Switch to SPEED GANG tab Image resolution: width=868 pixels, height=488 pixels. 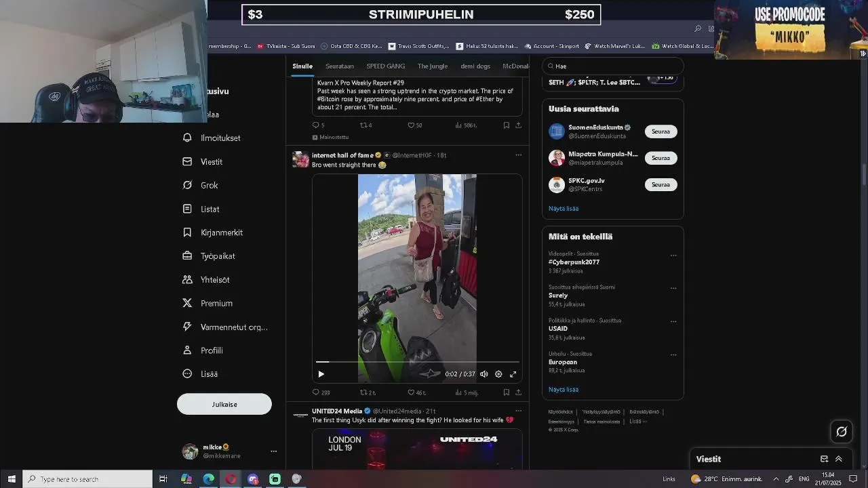click(x=386, y=66)
